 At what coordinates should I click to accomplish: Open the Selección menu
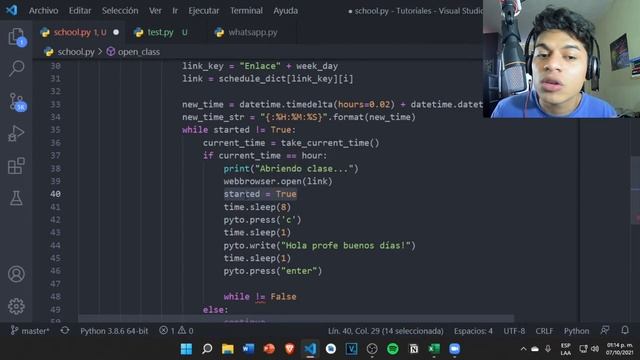(x=120, y=11)
